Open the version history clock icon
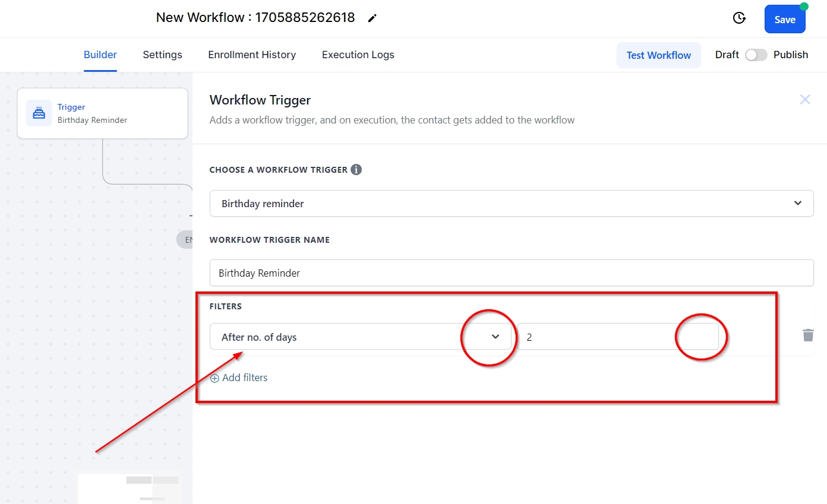 [739, 18]
